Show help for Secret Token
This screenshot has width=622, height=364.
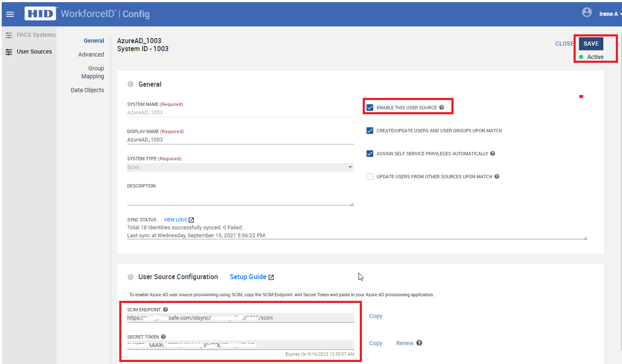point(163,337)
